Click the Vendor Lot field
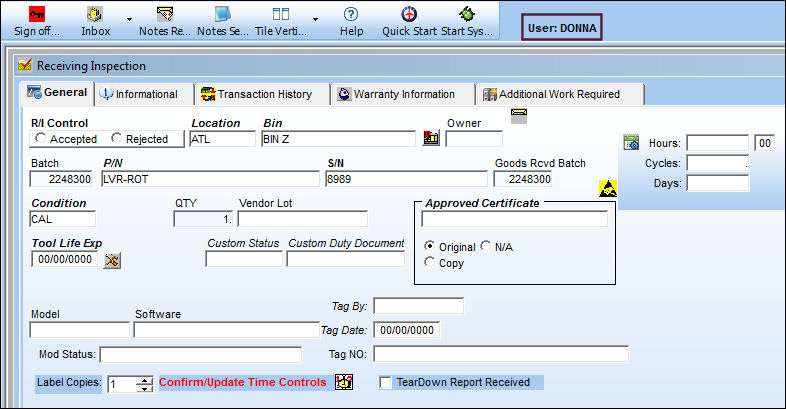 pyautogui.click(x=302, y=219)
